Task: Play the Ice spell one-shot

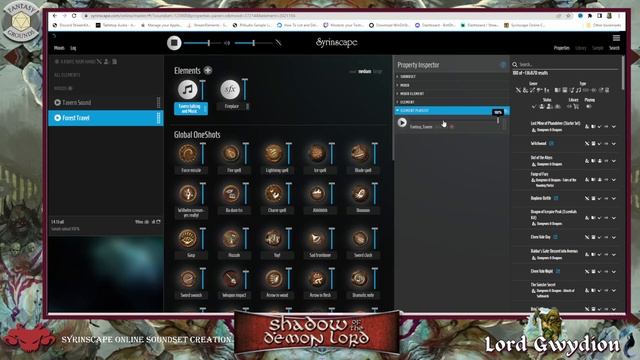Action: (317, 153)
